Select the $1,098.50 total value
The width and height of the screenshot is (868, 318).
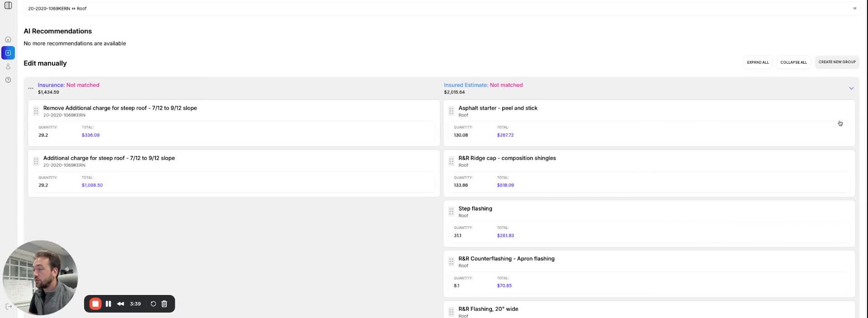click(x=92, y=185)
